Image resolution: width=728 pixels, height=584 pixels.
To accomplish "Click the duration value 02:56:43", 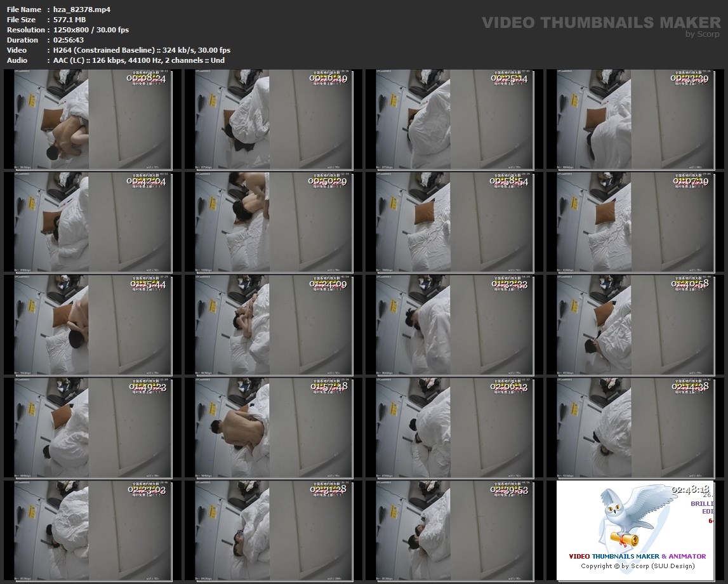I will (69, 40).
